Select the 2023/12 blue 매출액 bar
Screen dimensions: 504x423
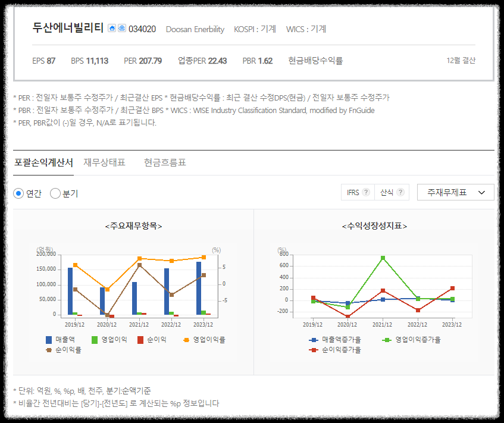point(199,289)
